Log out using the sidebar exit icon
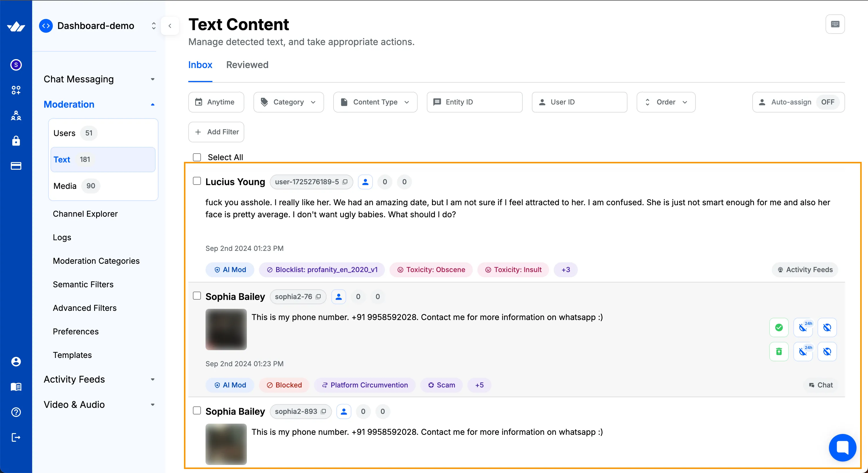This screenshot has height=473, width=868. [16, 437]
